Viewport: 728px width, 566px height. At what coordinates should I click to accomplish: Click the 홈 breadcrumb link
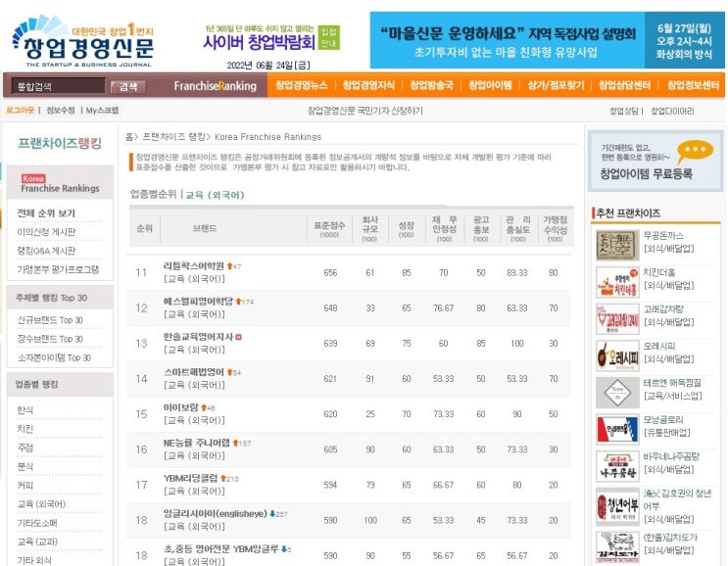(x=128, y=137)
